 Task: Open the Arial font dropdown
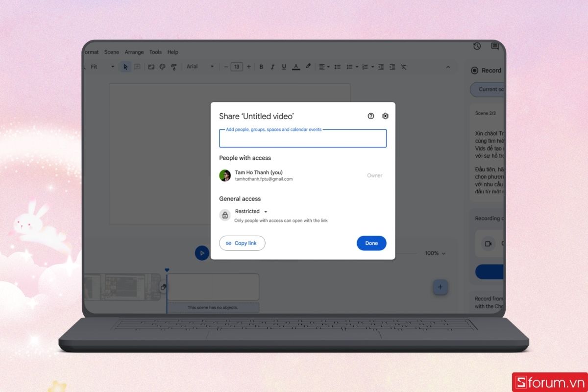200,67
